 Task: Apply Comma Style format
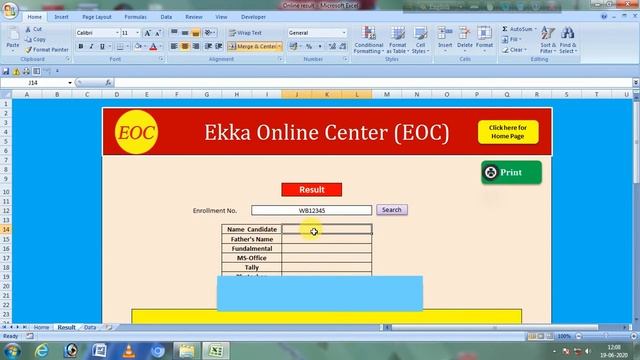click(320, 47)
